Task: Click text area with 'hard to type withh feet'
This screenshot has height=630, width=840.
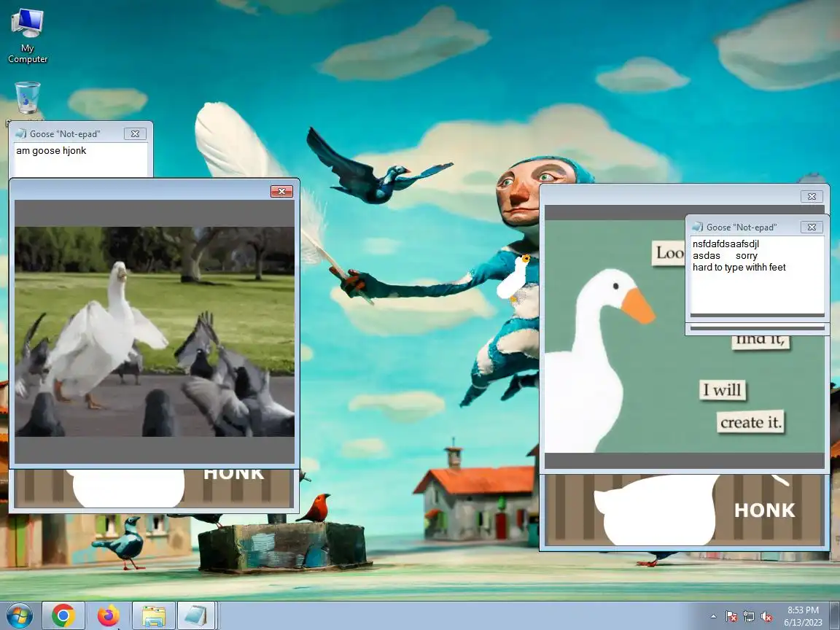Action: pos(757,276)
